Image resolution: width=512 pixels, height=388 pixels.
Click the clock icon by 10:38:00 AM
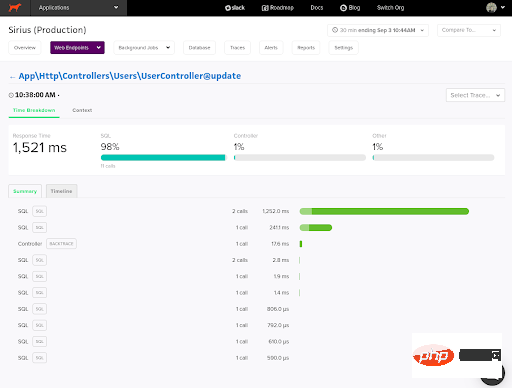click(11, 95)
